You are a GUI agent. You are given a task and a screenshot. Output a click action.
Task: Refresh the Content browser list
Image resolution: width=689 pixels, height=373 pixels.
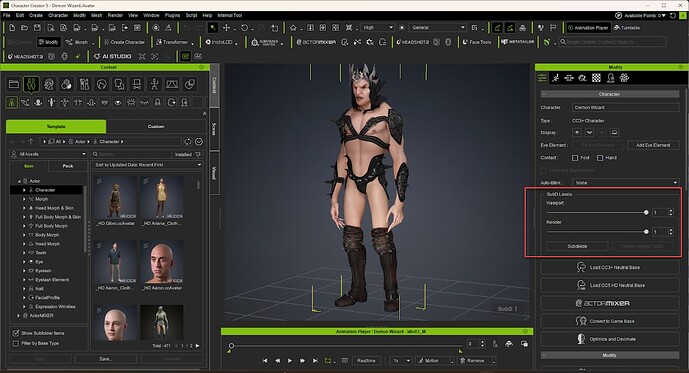pos(188,141)
